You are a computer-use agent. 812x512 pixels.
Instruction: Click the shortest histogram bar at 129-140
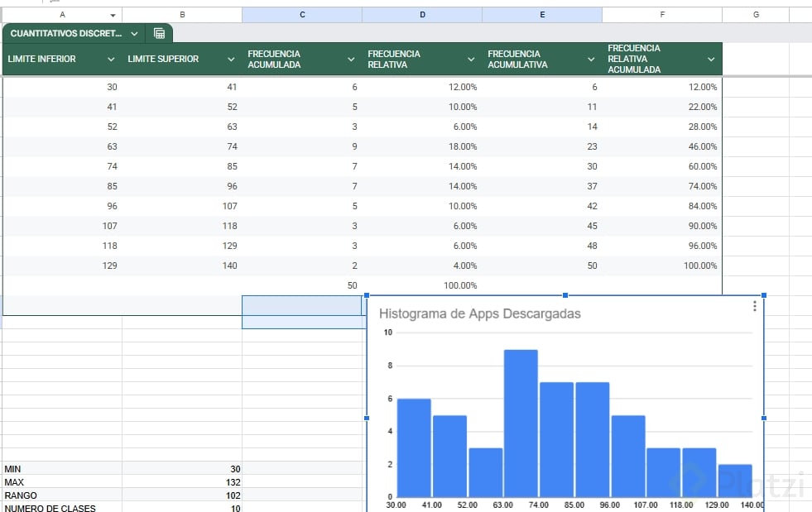pos(735,479)
